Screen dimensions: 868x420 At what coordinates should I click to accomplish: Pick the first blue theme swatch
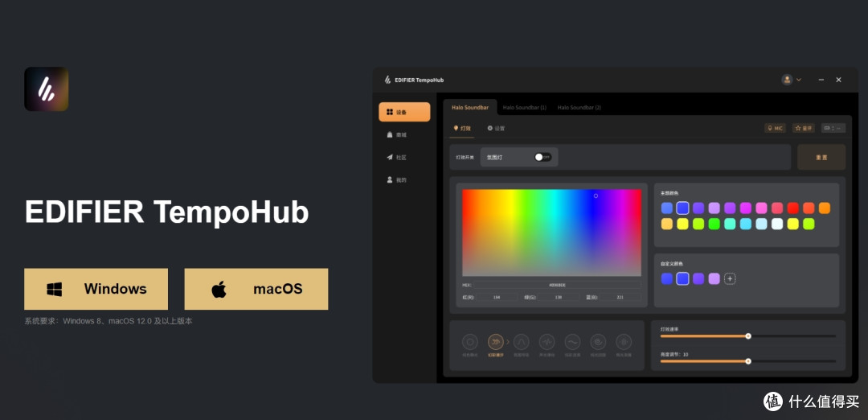coord(667,208)
